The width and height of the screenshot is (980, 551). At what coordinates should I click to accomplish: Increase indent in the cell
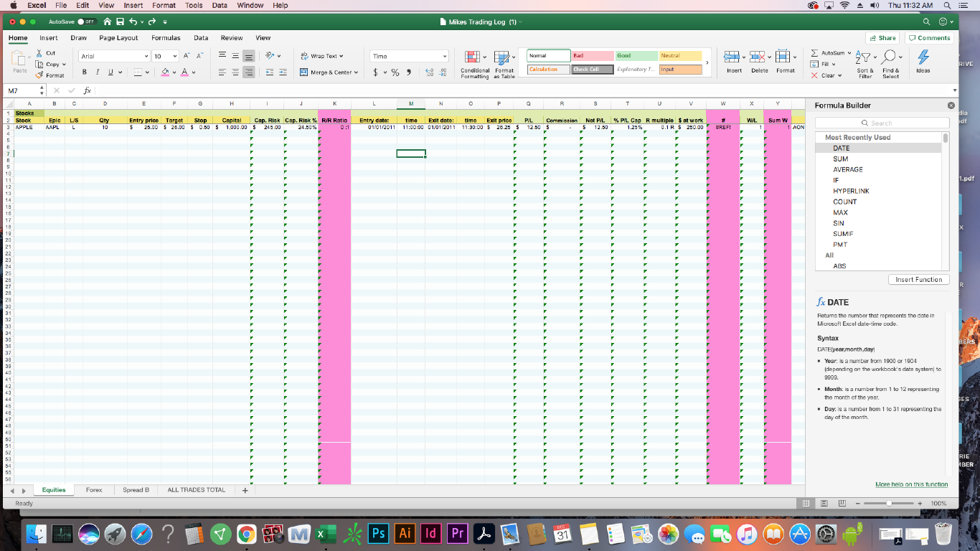pyautogui.click(x=283, y=72)
